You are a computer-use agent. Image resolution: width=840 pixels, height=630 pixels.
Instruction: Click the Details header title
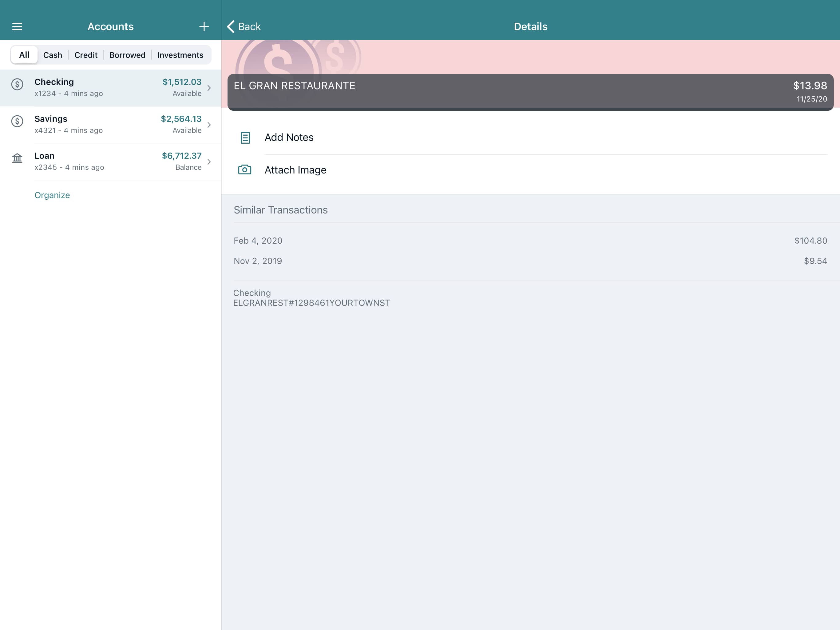point(530,26)
